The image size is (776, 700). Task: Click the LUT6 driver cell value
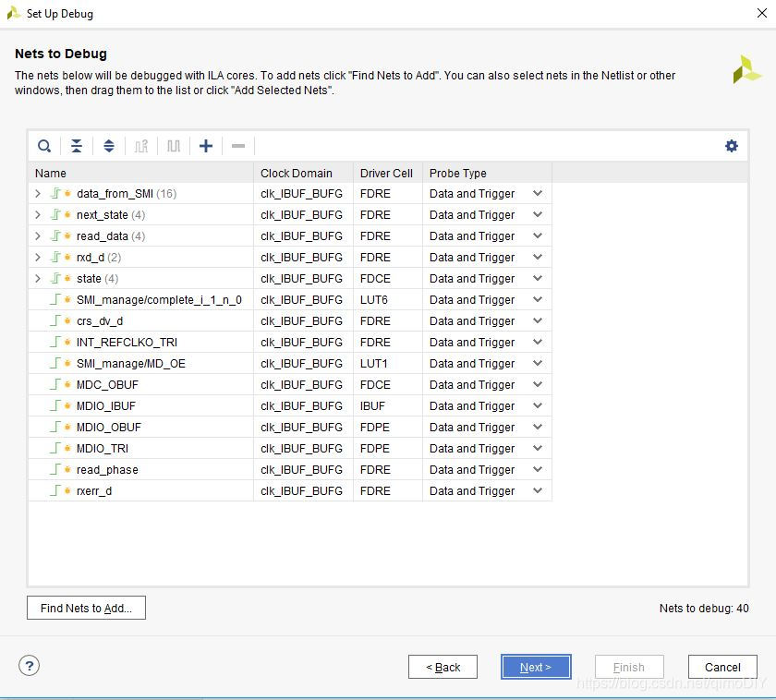(373, 300)
